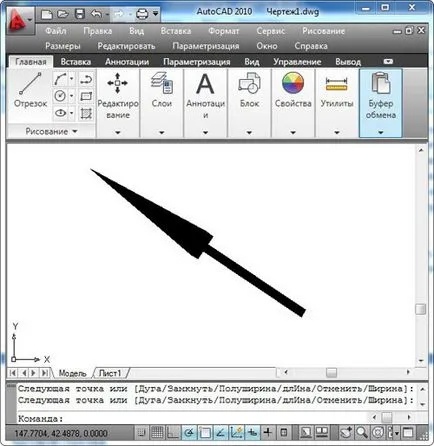This screenshot has width=434, height=446.
Task: Click the Save icon in quick access toolbar
Action: [79, 14]
